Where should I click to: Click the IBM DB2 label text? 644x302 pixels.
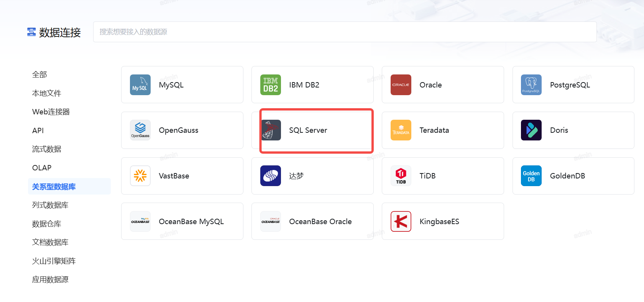304,85
